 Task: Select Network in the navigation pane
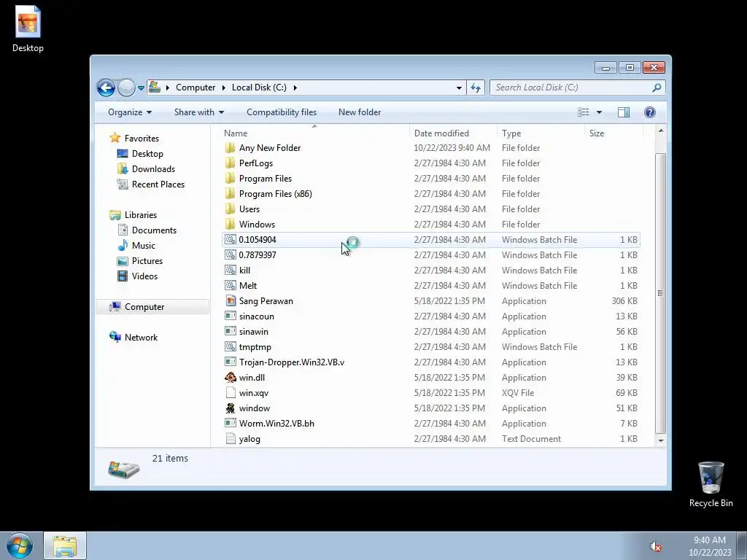click(x=141, y=338)
